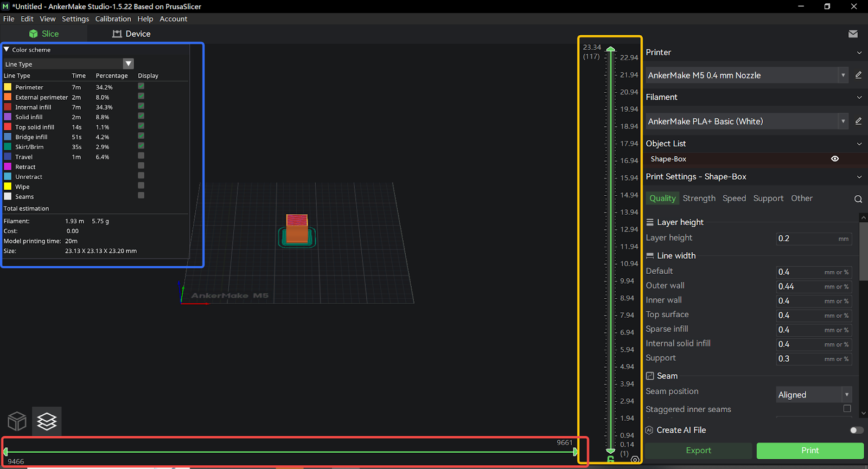Click the layer slider settings gear icon
The height and width of the screenshot is (469, 868).
click(x=635, y=460)
